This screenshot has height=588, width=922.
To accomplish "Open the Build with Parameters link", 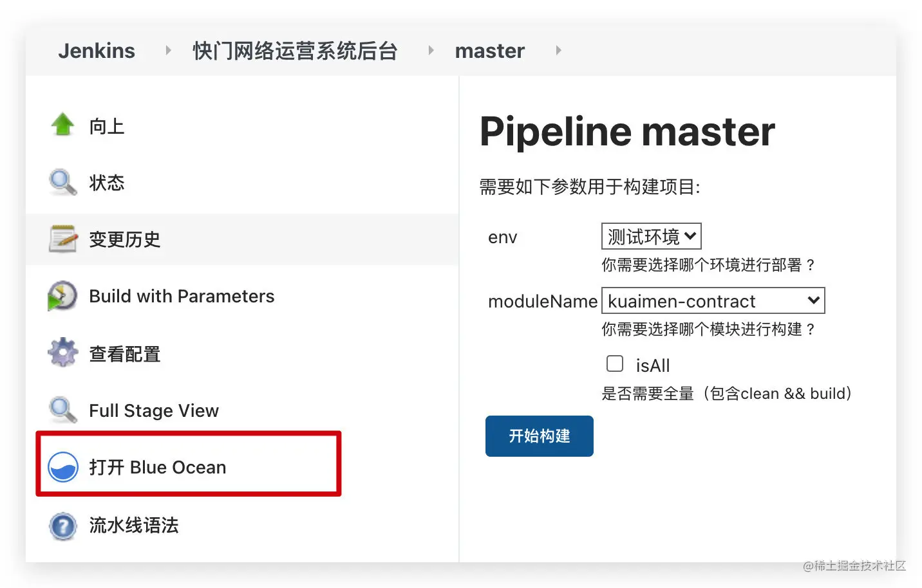I will pyautogui.click(x=182, y=296).
